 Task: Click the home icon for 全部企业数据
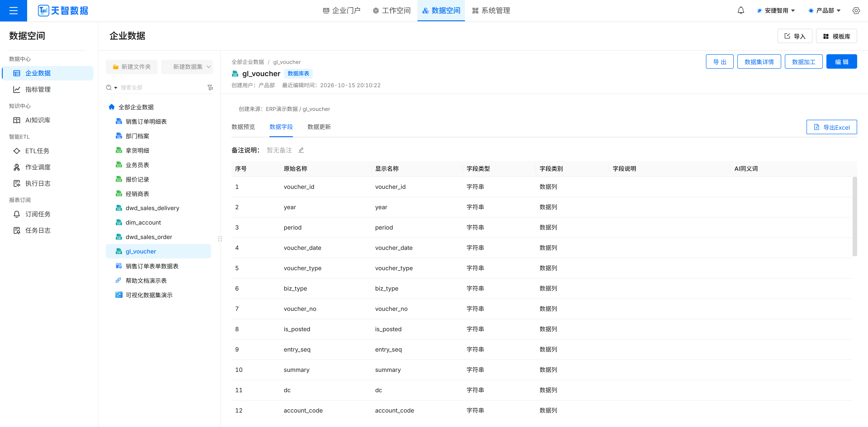pos(111,107)
